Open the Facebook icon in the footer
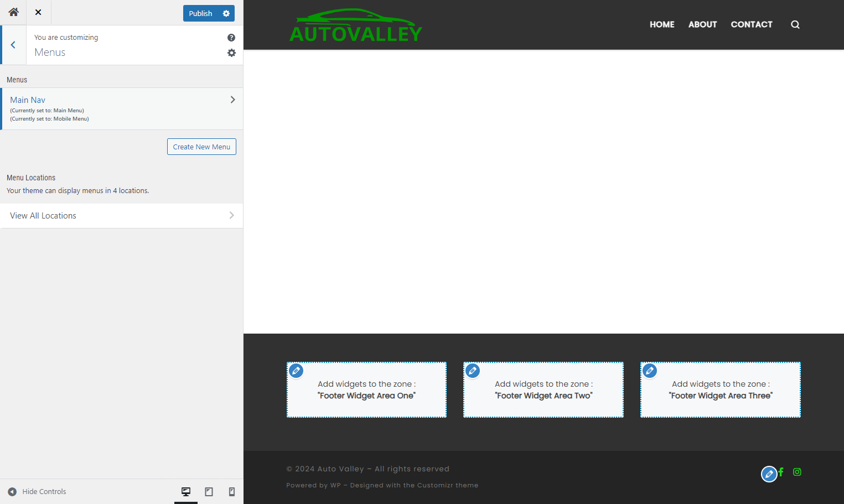Image resolution: width=844 pixels, height=504 pixels. click(x=781, y=472)
